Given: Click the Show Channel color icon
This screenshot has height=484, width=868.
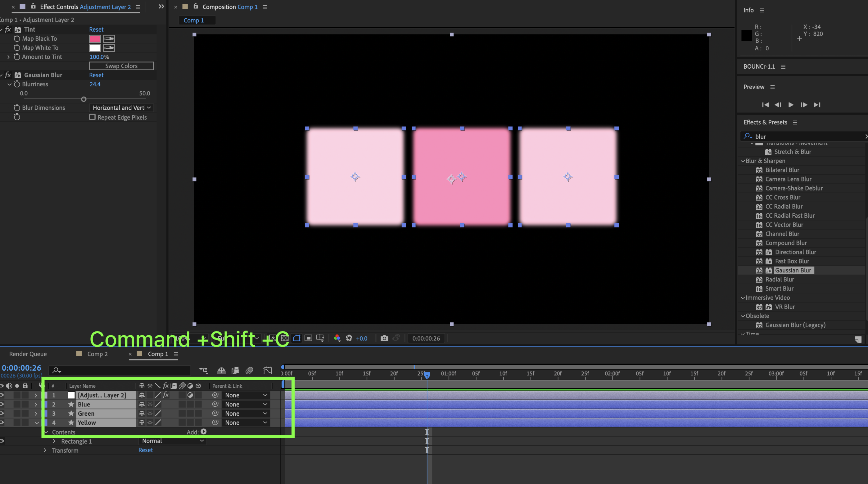Looking at the screenshot, I should tap(337, 338).
